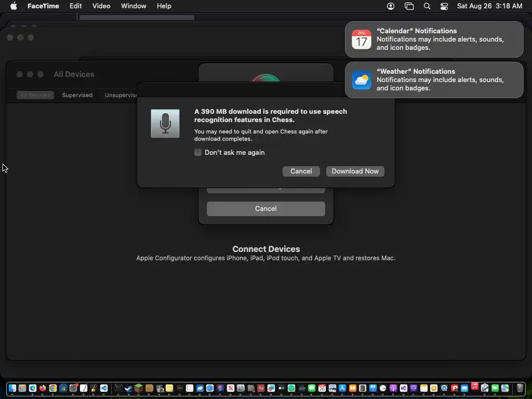
Task: Open Spotlight search from the menu bar
Action: coord(427,6)
